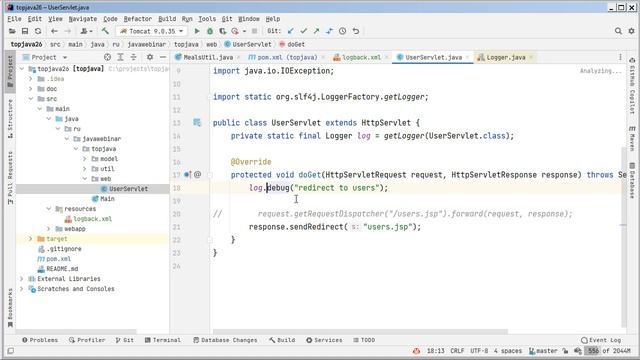Switch to MealsUtil.java tab
640x360 pixels.
208,57
